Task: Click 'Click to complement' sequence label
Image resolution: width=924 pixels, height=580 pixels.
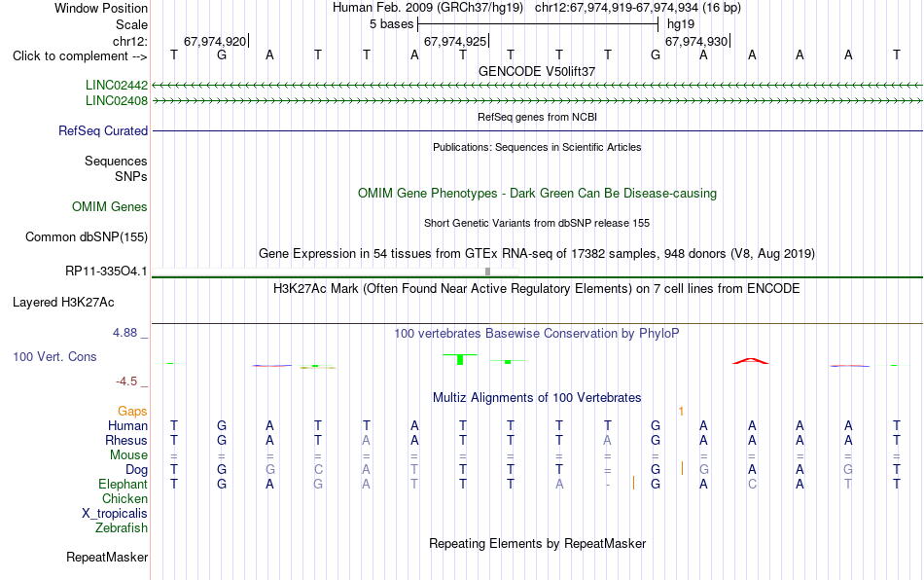Action: pyautogui.click(x=80, y=56)
